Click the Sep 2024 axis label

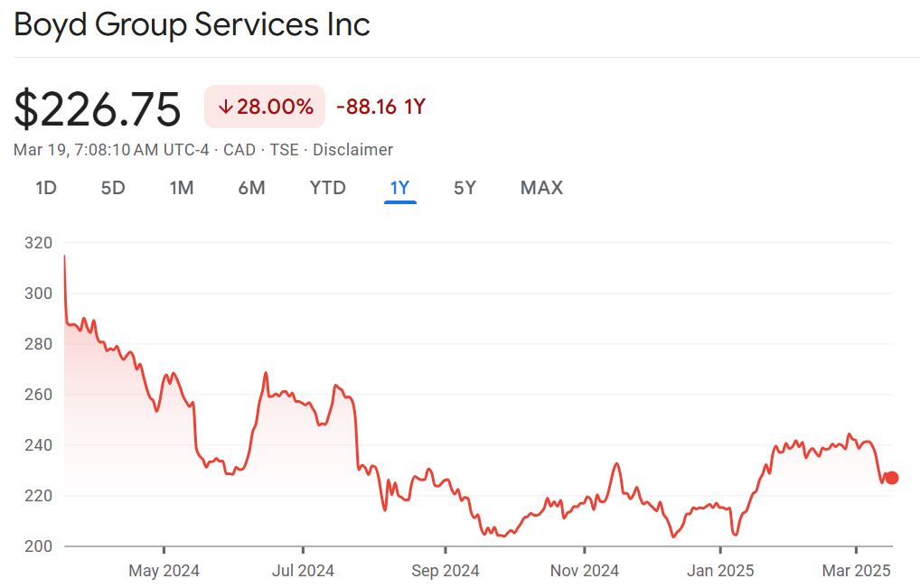coord(445,571)
